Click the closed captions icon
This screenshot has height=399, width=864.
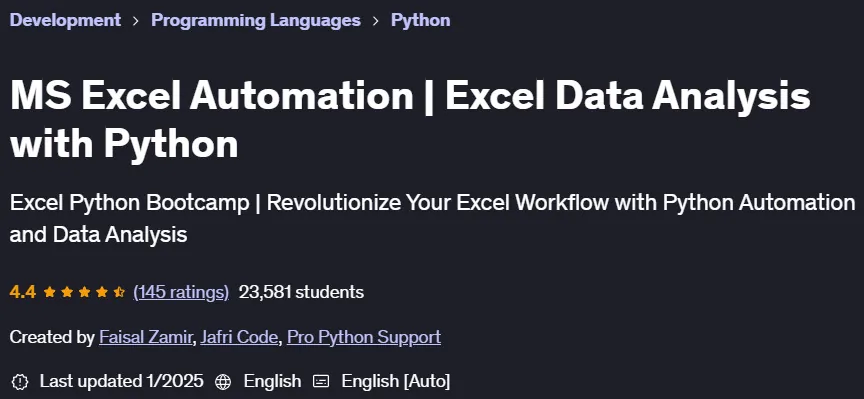pyautogui.click(x=321, y=381)
